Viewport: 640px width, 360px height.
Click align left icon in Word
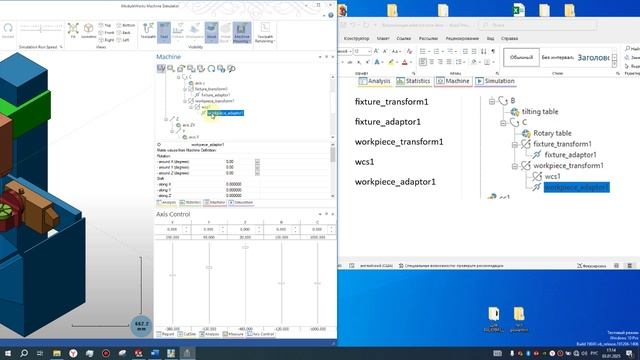(x=423, y=62)
